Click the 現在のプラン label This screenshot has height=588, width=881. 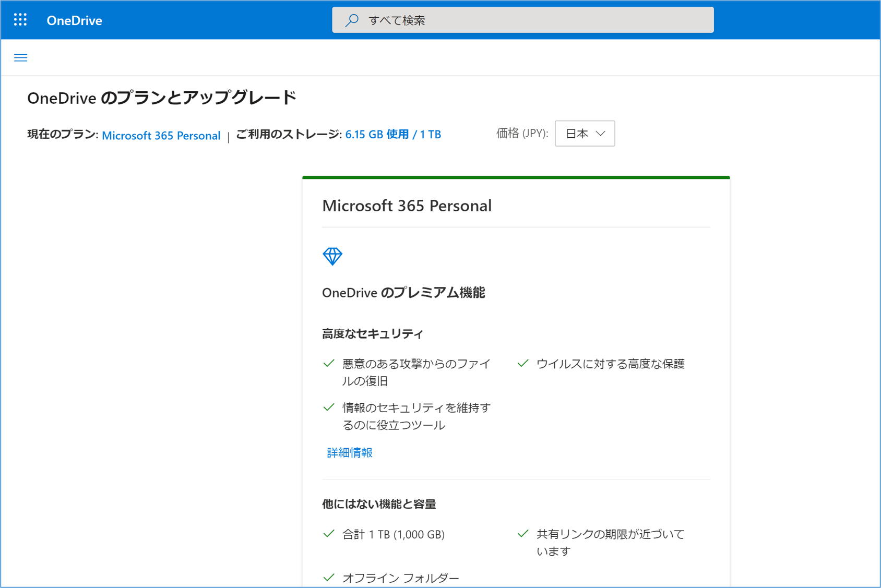coord(62,134)
